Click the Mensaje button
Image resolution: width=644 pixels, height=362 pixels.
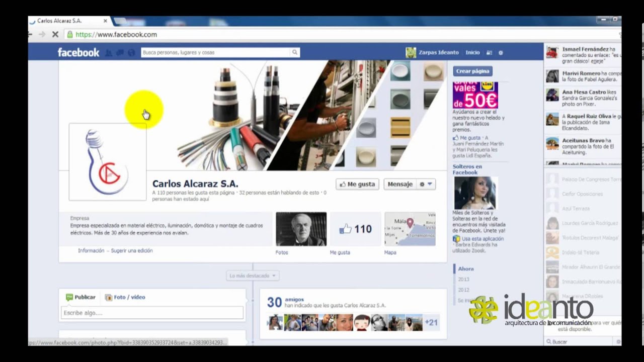(x=400, y=184)
